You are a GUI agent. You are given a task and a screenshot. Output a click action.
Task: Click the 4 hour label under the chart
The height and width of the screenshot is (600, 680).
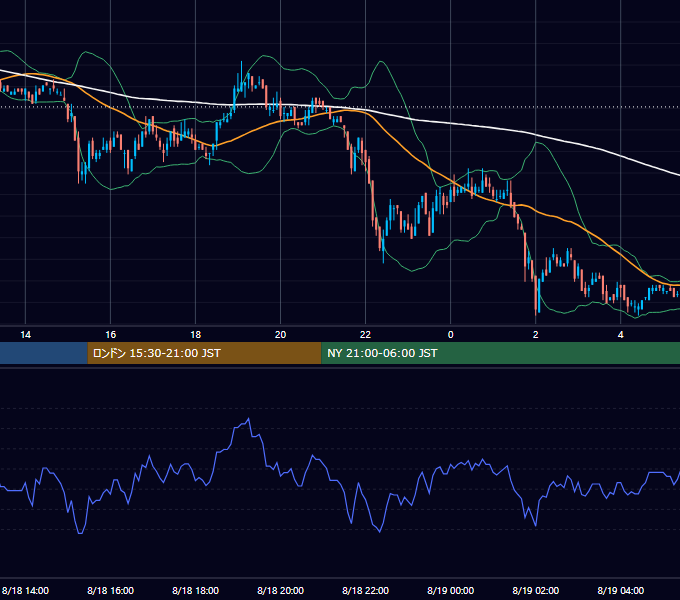621,335
